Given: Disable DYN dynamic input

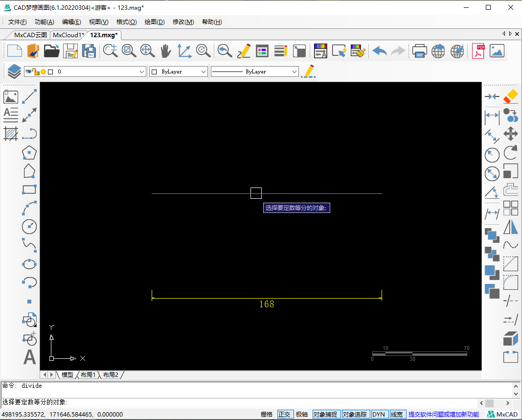Looking at the screenshot, I should tap(379, 415).
